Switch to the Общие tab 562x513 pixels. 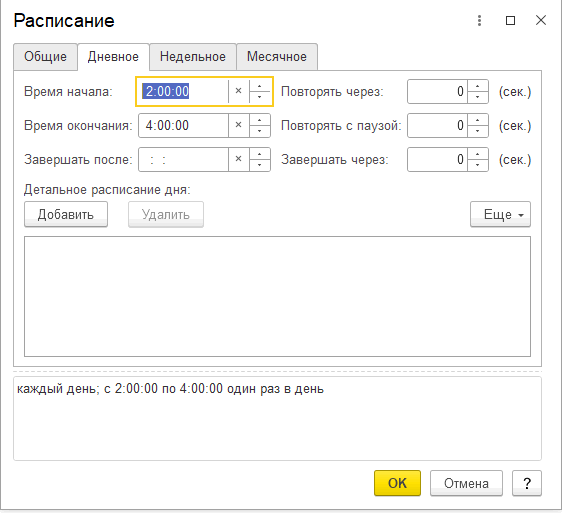click(46, 57)
